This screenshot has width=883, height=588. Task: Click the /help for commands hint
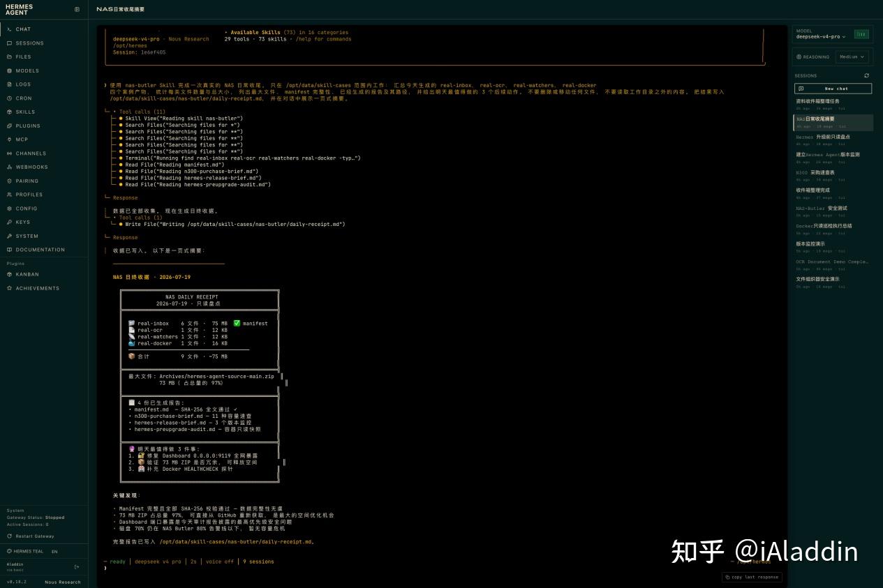click(x=323, y=39)
